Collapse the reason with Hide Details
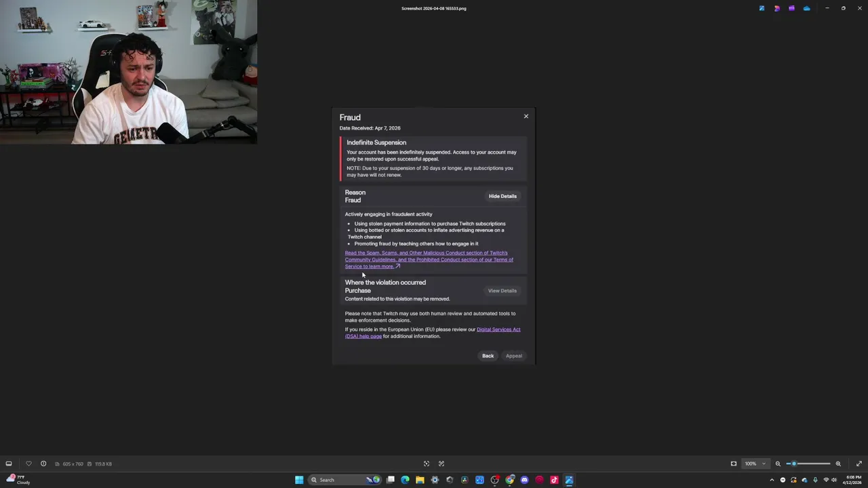This screenshot has height=488, width=868. [x=502, y=196]
